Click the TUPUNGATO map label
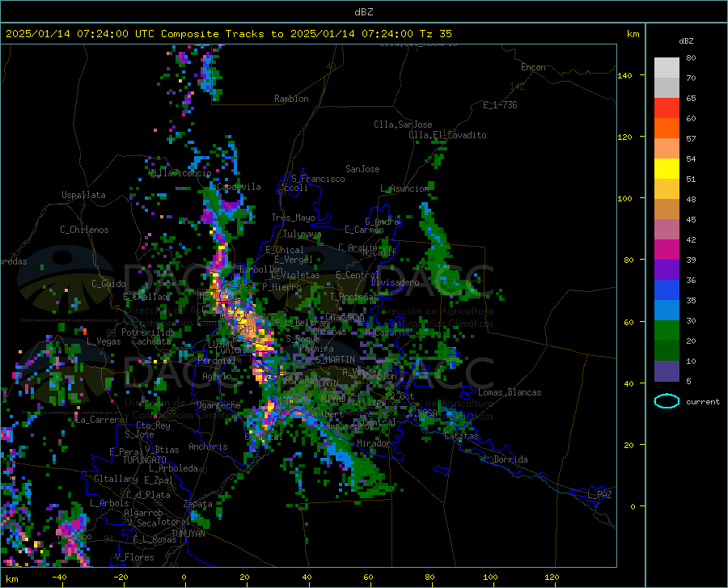Screen dimensions: 728x588 pos(145,460)
